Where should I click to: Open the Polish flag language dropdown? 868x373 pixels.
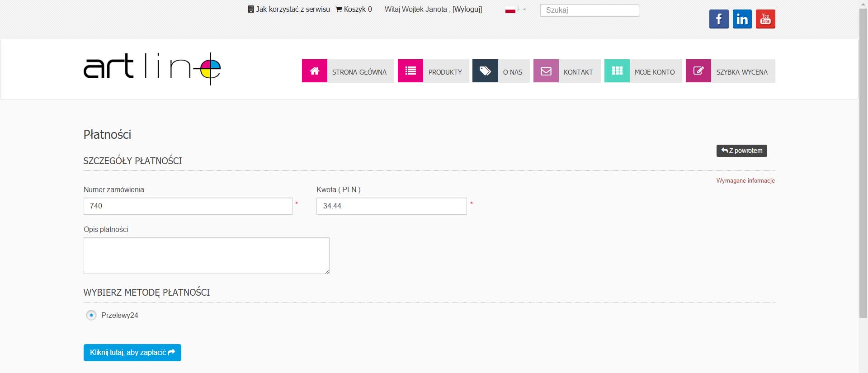[515, 10]
